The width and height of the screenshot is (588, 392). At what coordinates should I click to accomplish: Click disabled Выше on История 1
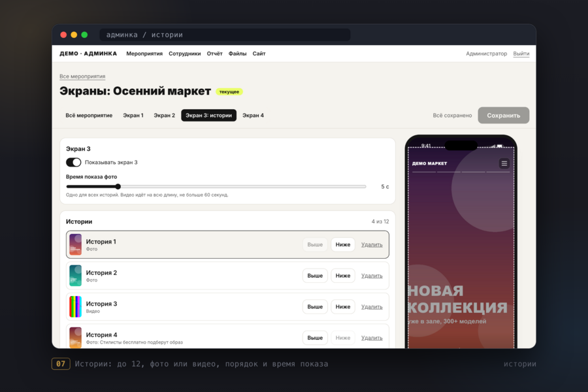[315, 244]
